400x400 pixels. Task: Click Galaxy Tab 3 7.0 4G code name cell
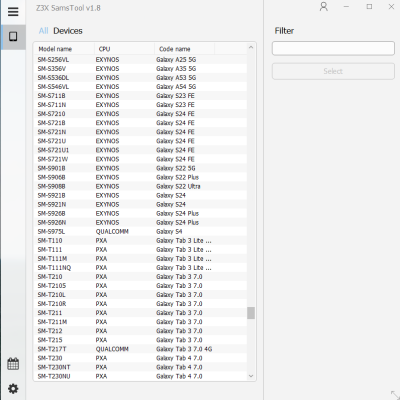pos(184,349)
